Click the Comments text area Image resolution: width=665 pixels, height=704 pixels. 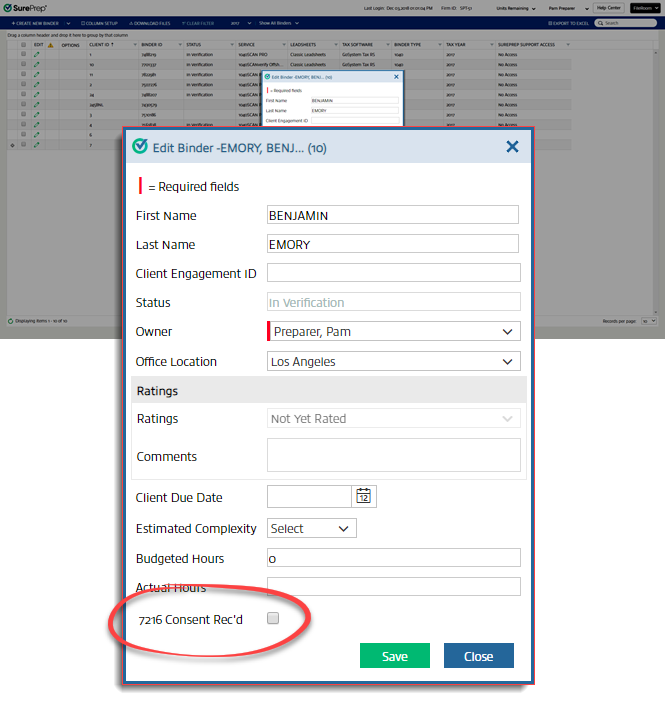394,455
